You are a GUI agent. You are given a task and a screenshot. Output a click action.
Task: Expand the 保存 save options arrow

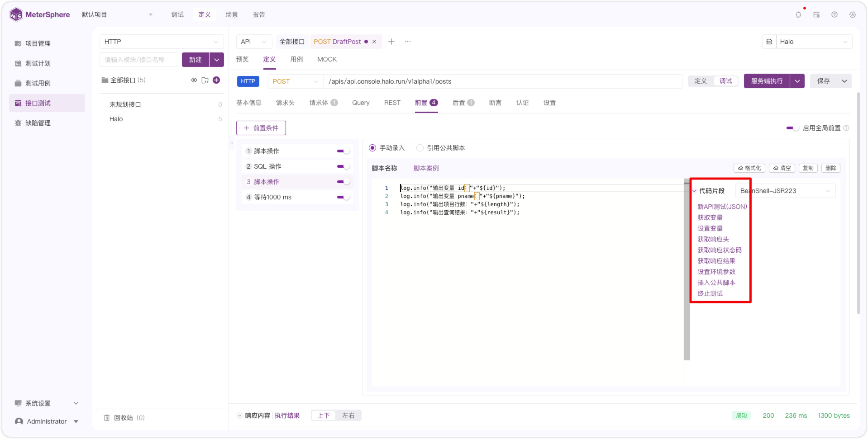coord(844,81)
